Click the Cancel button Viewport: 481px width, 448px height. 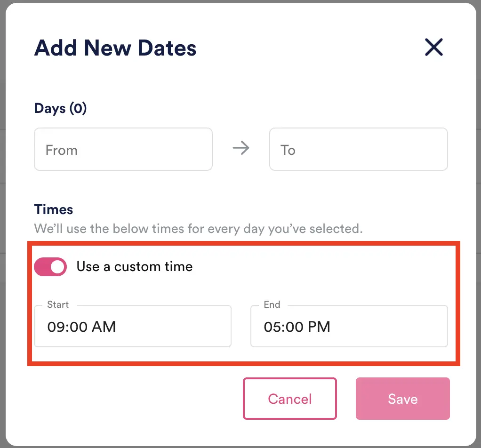pyautogui.click(x=289, y=399)
